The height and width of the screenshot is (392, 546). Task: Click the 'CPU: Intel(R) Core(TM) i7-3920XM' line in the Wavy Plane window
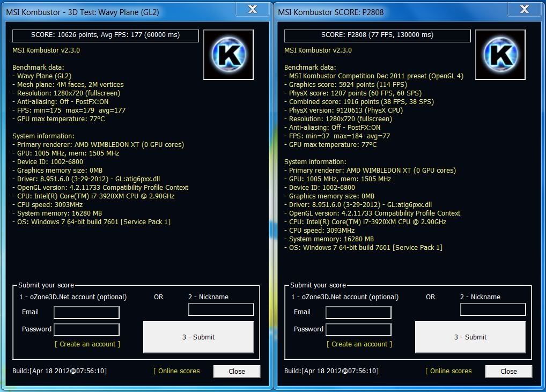click(94, 196)
